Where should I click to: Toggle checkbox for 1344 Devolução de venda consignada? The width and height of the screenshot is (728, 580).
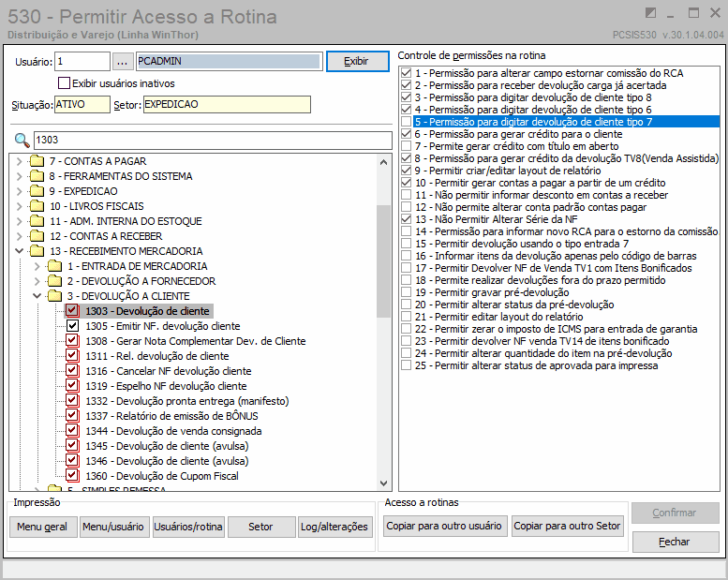pos(72,430)
